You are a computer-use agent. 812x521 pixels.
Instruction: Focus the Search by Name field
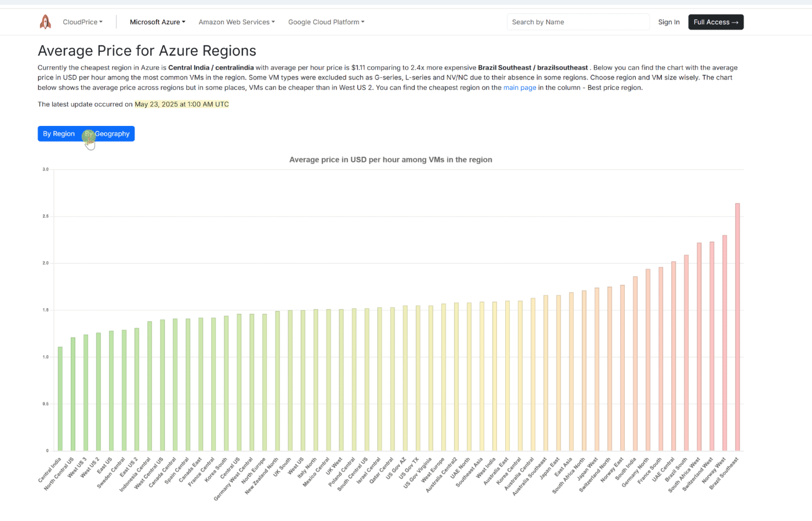pos(578,22)
